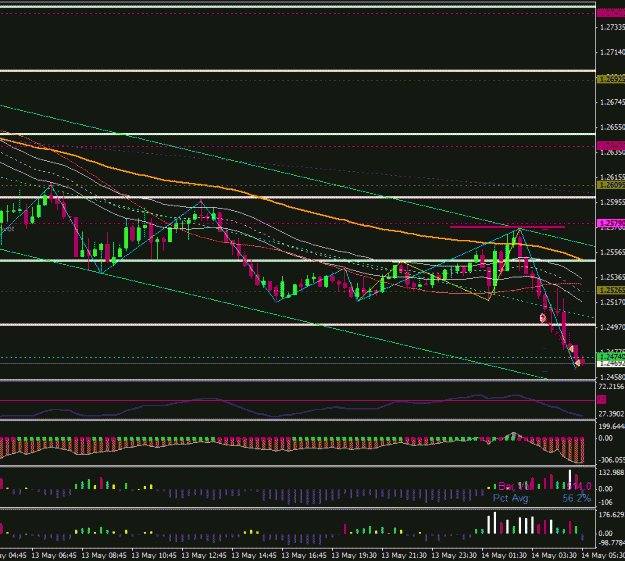The width and height of the screenshot is (625, 561).
Task: Click the 1.2536 price scale label
Action: point(612,278)
